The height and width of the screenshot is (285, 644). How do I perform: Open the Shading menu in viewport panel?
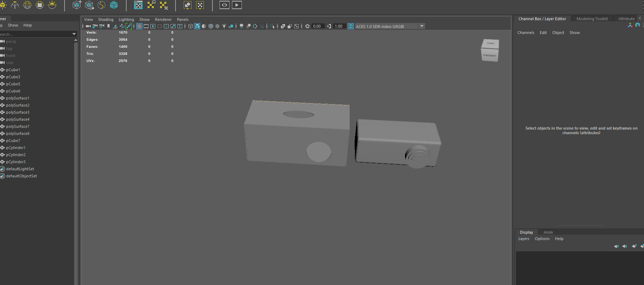click(106, 19)
